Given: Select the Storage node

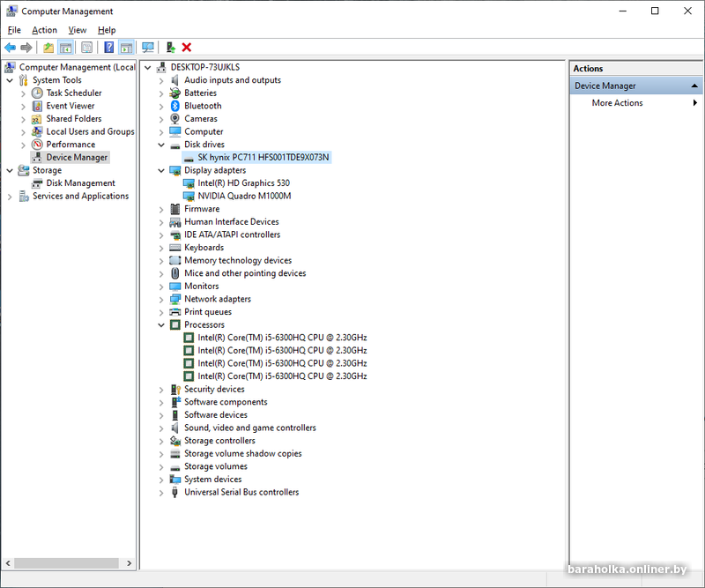Looking at the screenshot, I should click(48, 170).
